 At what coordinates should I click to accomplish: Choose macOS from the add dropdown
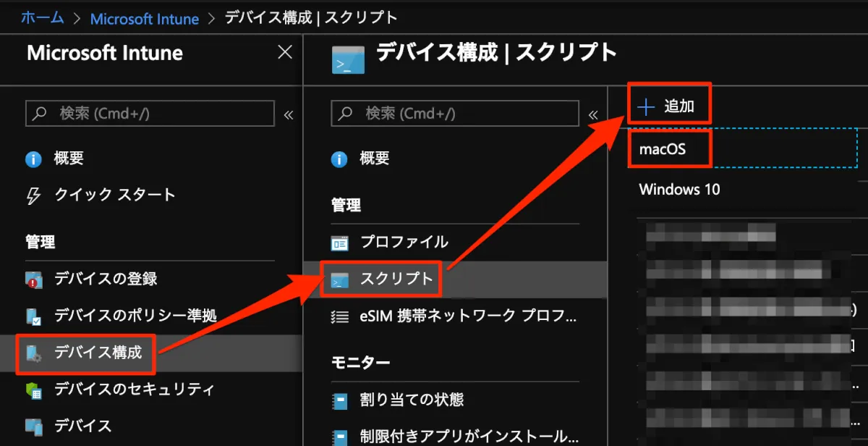pos(663,150)
